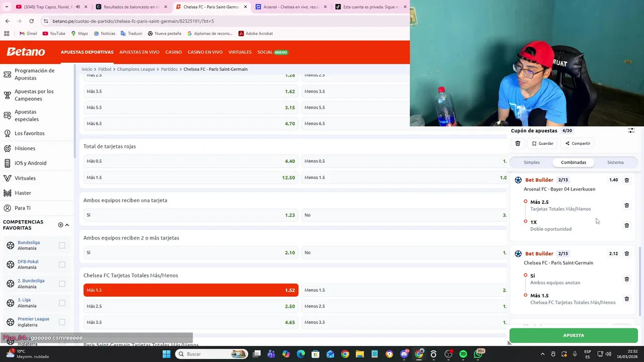The height and width of the screenshot is (362, 644).
Task: Mute the Trap Capos tab audio
Action: tap(77, 7)
